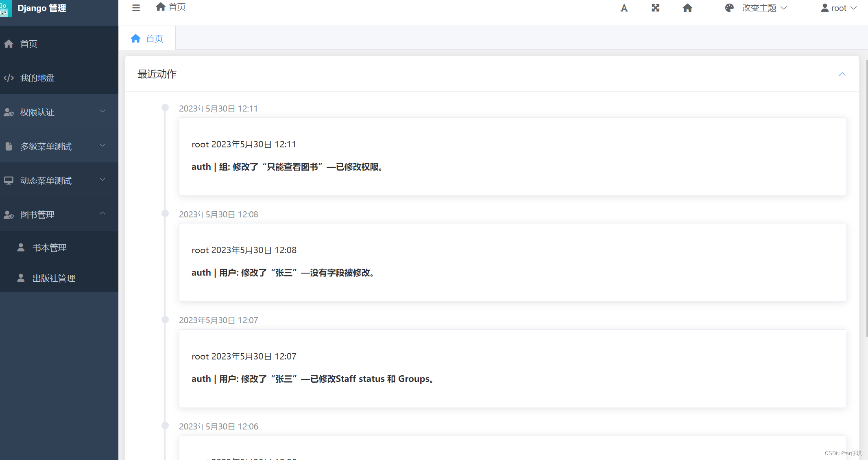Screen dimensions: 868x460
Task: Click the root user avatar icon
Action: 824,8
